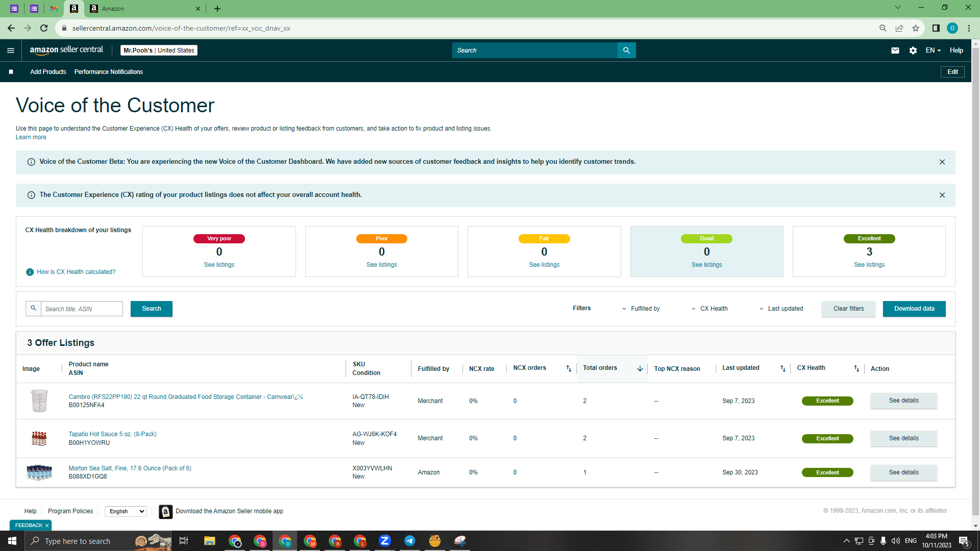The height and width of the screenshot is (551, 980).
Task: Open Task View on the taskbar
Action: 184,541
